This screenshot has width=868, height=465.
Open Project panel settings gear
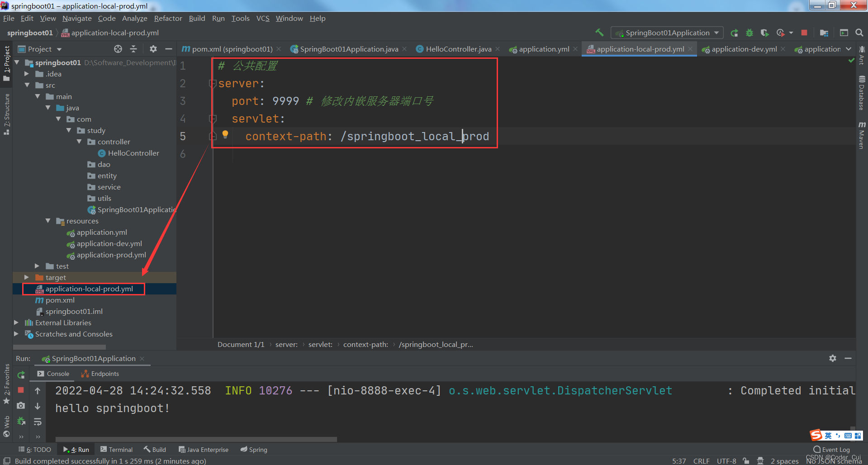[153, 49]
